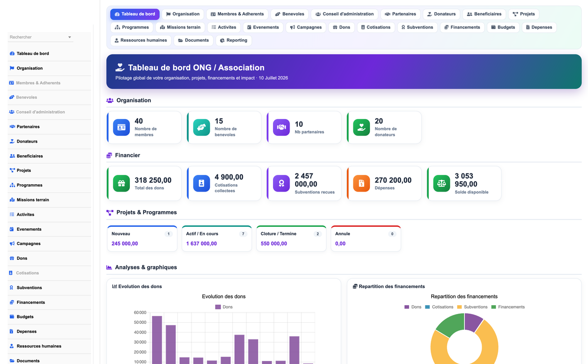Open the Campagnes top tab
The width and height of the screenshot is (588, 364).
click(x=306, y=27)
